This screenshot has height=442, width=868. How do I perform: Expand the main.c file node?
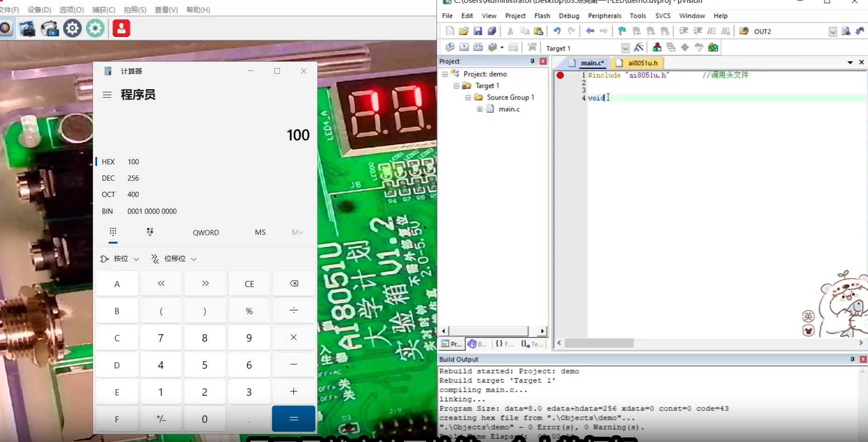(x=480, y=109)
